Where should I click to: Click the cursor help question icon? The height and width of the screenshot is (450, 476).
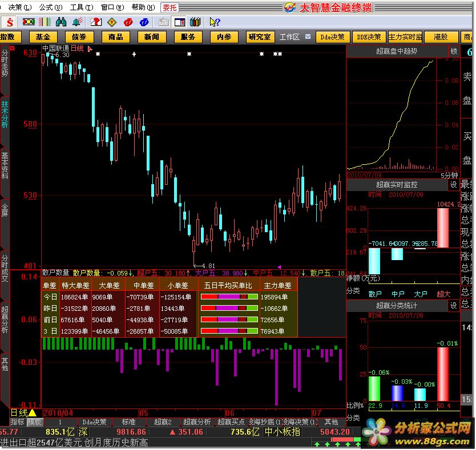[x=215, y=22]
